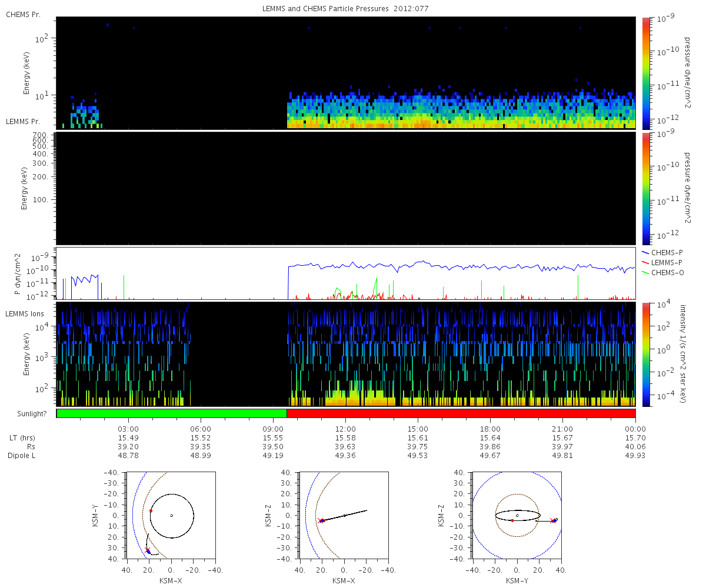Click the LEMMS Ions intensity color bar

point(646,354)
